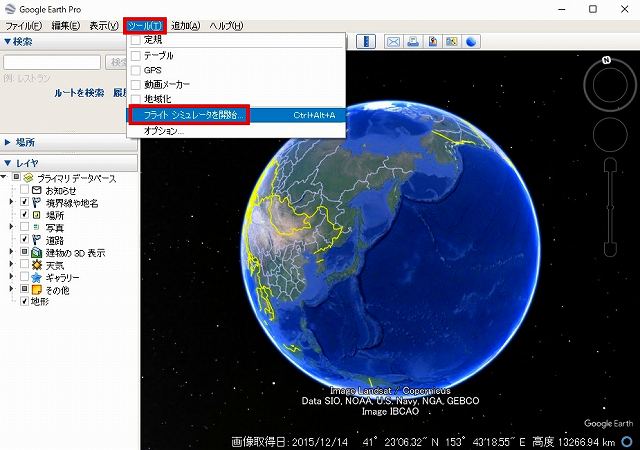Uncheck the 場所 layer checkbox
The width and height of the screenshot is (640, 450).
tap(24, 214)
